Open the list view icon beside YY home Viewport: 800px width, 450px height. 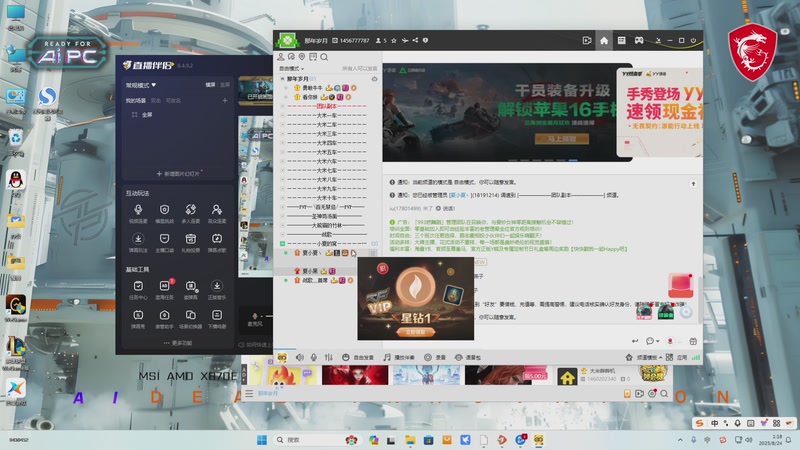621,40
